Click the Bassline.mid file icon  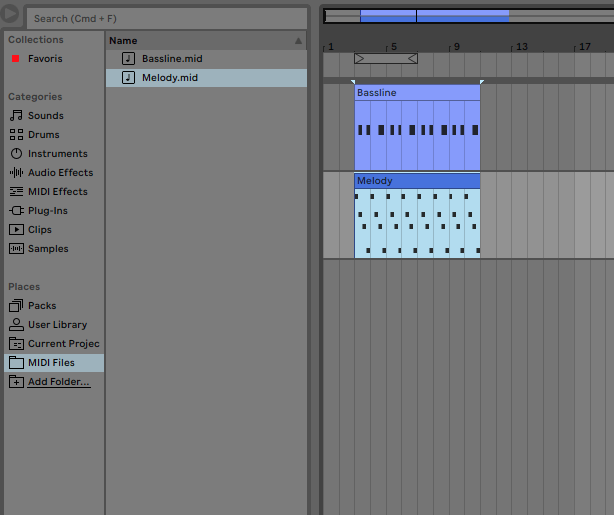click(128, 59)
